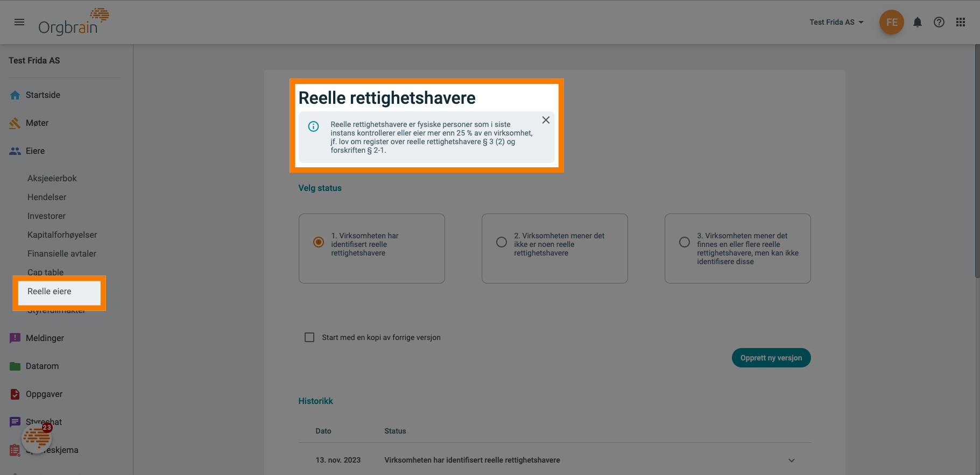The image size is (980, 475).
Task: Click the notifications bell icon
Action: [918, 22]
